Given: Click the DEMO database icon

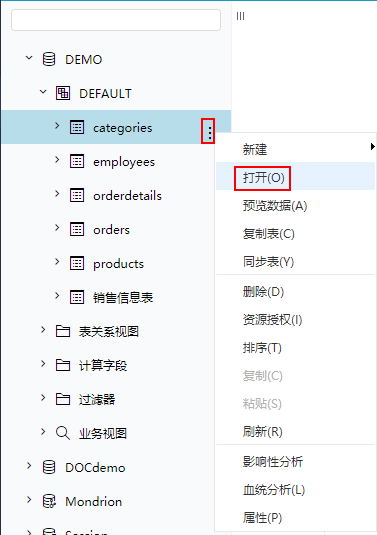Looking at the screenshot, I should (49, 59).
